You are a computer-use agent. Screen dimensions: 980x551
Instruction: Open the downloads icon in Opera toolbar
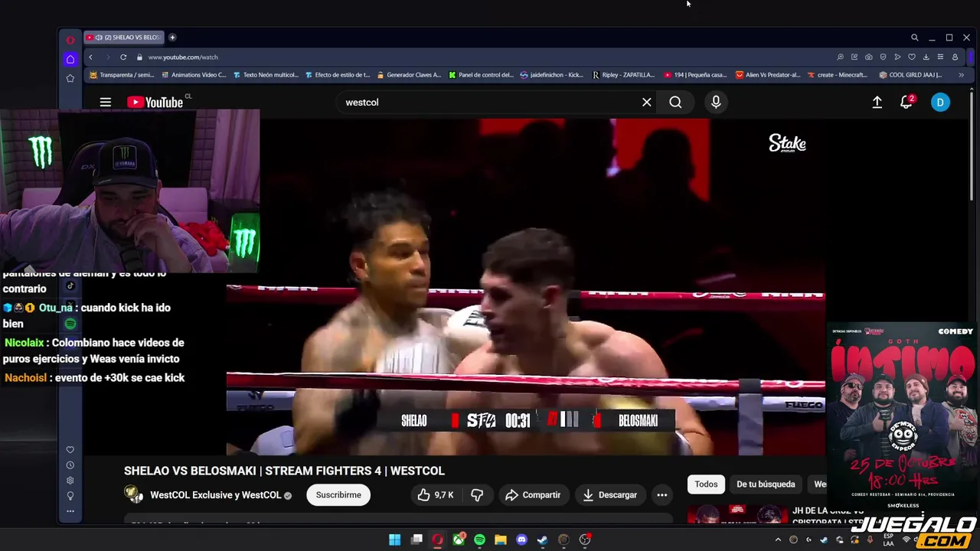click(926, 57)
